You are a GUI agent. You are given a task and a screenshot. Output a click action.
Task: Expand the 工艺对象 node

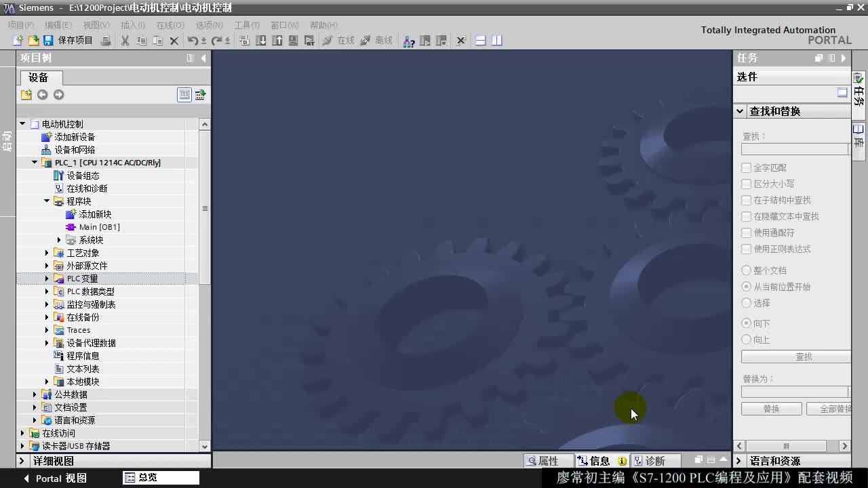47,253
